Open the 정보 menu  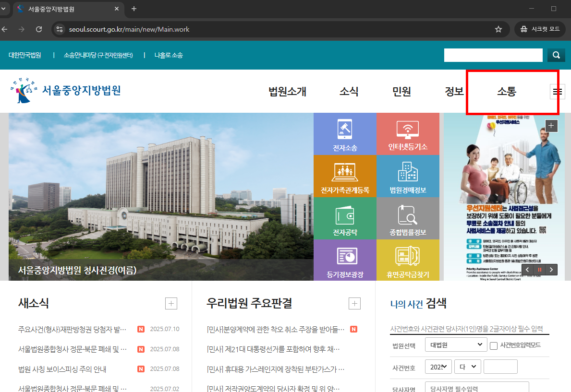[x=454, y=91]
